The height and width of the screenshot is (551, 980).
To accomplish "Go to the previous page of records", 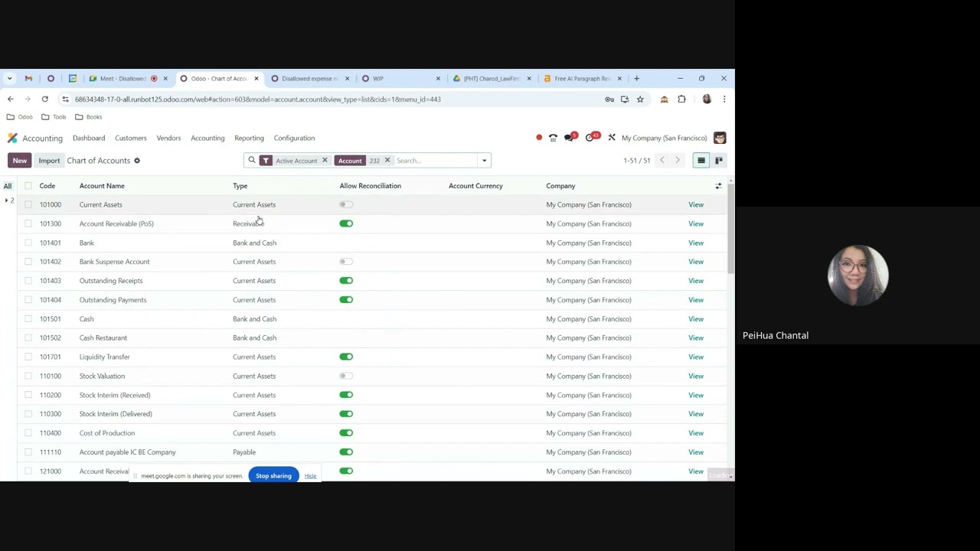I will click(662, 161).
